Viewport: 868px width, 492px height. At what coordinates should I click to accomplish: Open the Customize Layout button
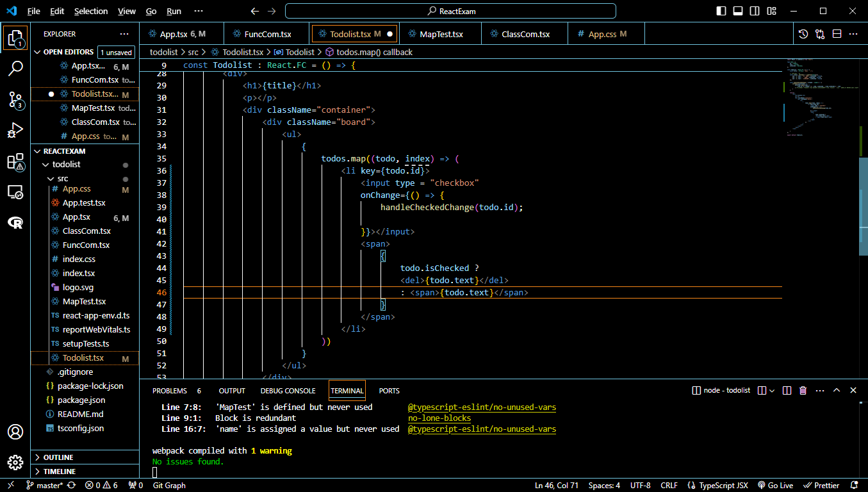click(771, 11)
